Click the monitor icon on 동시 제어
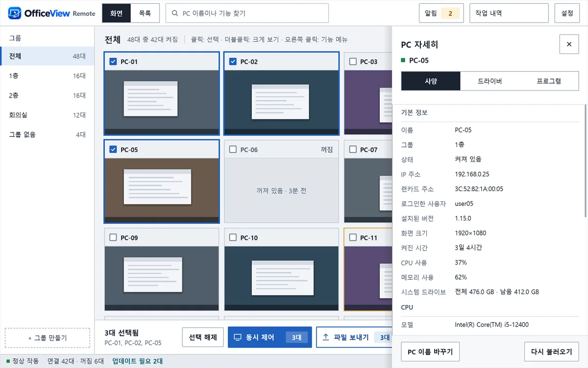Image resolution: width=588 pixels, height=368 pixels. coord(238,337)
